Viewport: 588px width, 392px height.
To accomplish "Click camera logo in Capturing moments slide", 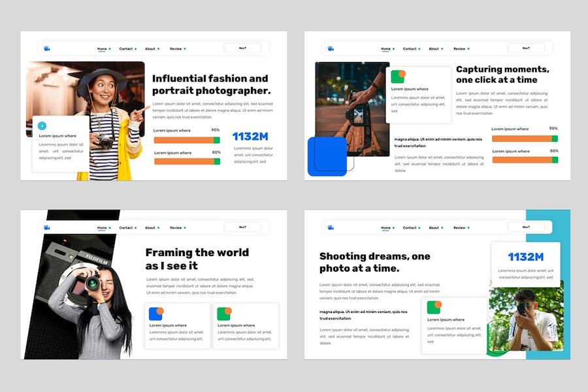I will point(331,48).
